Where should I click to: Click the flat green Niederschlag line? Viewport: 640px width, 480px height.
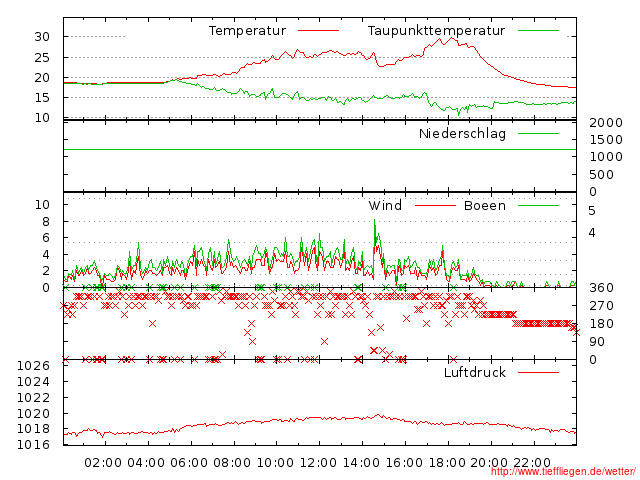click(x=320, y=150)
